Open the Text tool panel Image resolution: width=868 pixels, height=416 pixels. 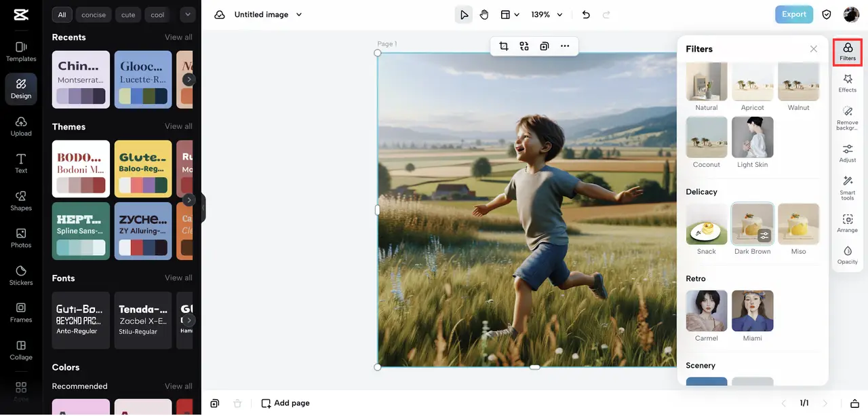21,164
